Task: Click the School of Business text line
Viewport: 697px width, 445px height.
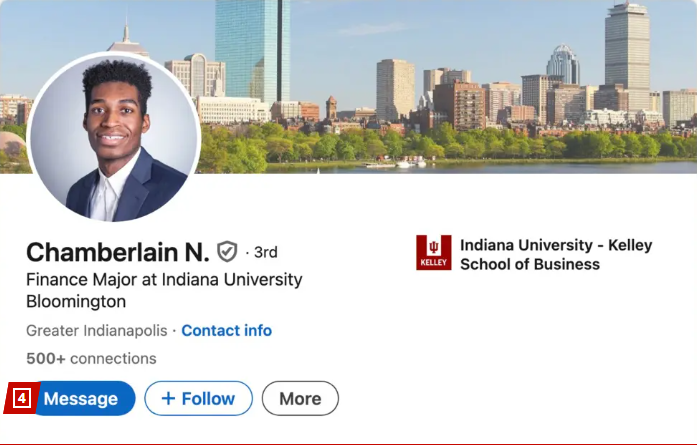Action: (530, 264)
